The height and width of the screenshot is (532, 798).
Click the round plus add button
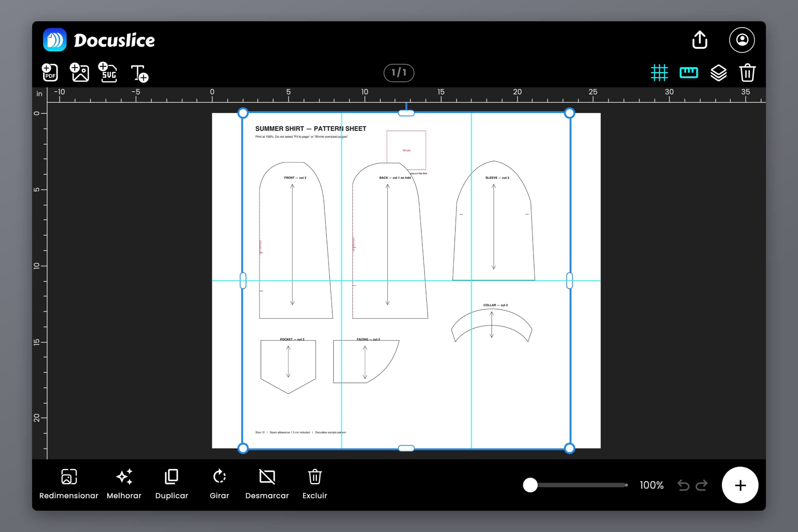pos(740,485)
